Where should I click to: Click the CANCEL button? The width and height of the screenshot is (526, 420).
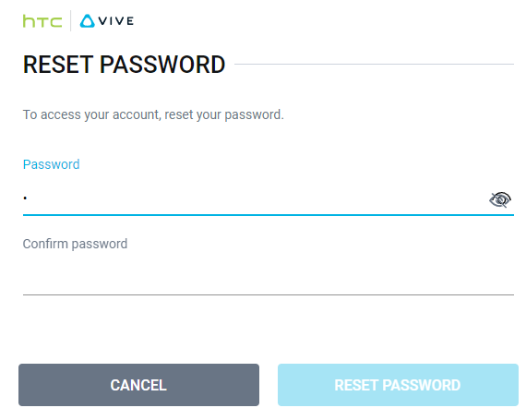pyautogui.click(x=138, y=385)
